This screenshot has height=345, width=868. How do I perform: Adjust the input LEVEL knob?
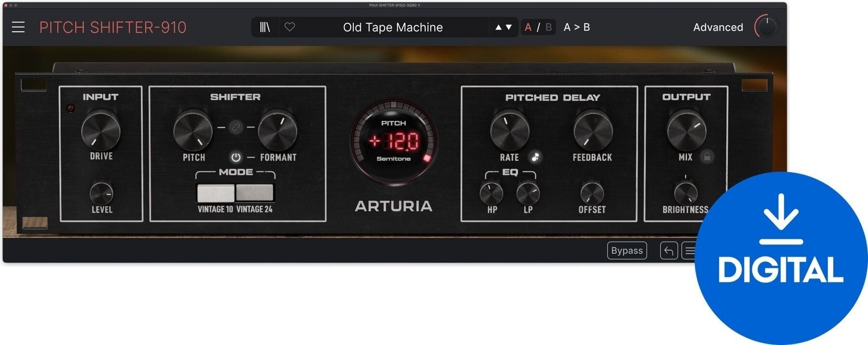click(102, 194)
